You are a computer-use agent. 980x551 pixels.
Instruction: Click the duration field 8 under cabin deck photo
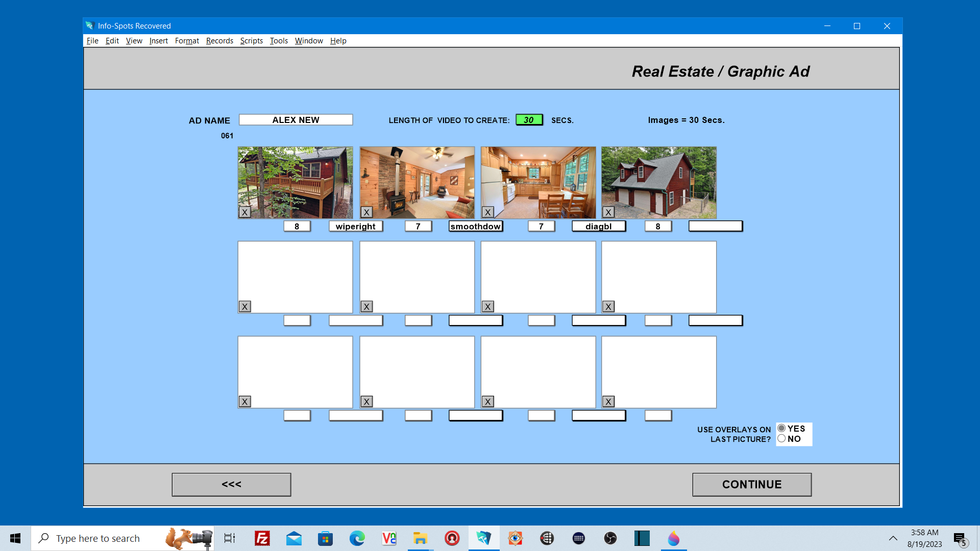297,226
